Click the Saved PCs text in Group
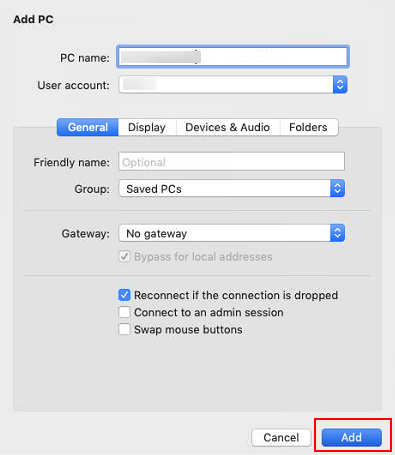 (154, 189)
